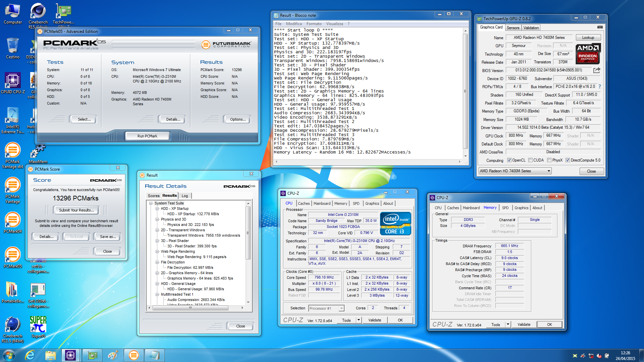644x362 pixels.
Task: Open the Cestino recycle bin icon
Action: [13, 49]
